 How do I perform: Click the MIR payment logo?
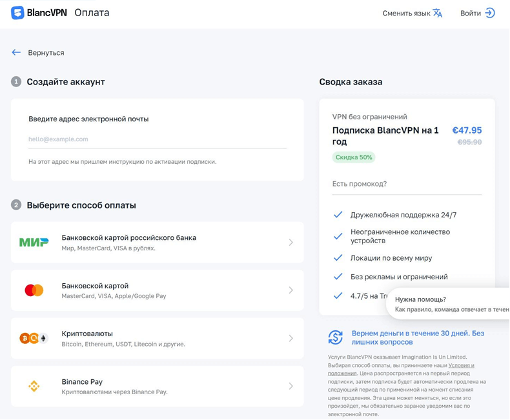[34, 243]
